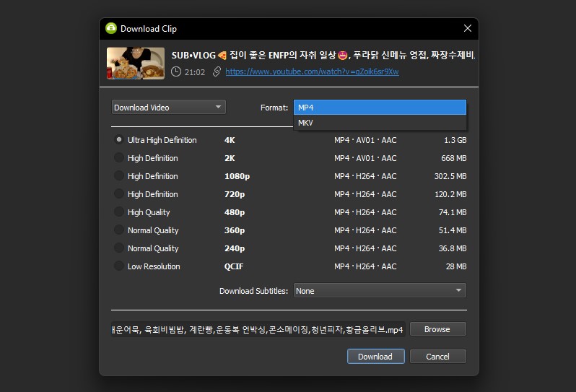Open the Download Subtitles dropdown

pos(379,291)
